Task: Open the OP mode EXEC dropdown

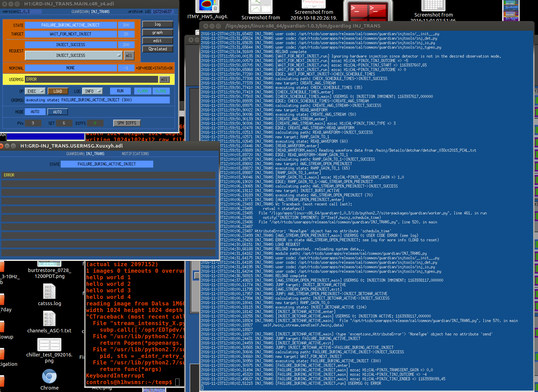Action: (x=36, y=91)
